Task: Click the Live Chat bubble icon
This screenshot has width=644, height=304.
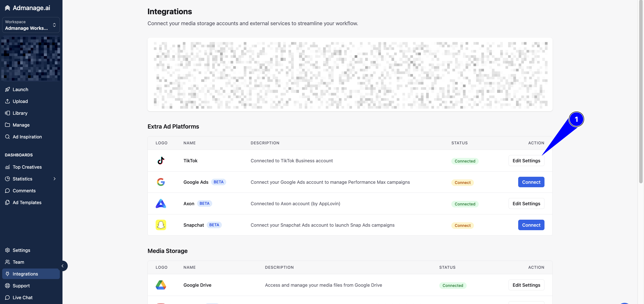Action: pos(7,297)
